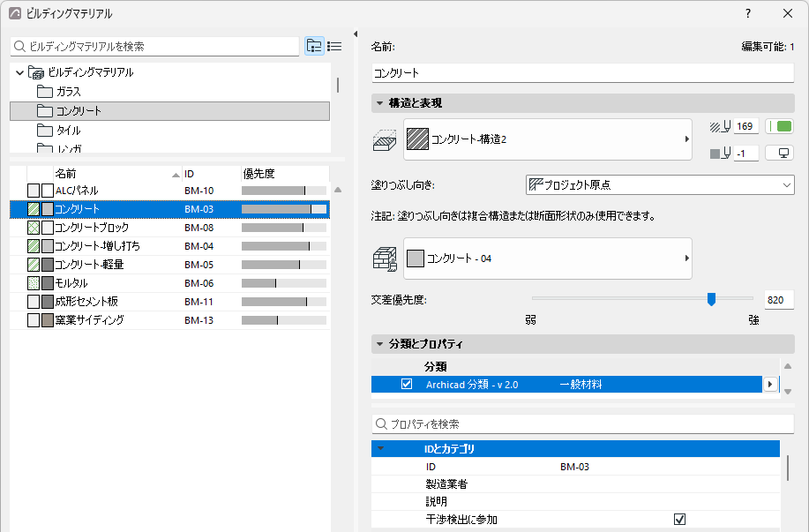Click the monitor window background button
Image resolution: width=809 pixels, height=532 pixels.
tap(779, 154)
